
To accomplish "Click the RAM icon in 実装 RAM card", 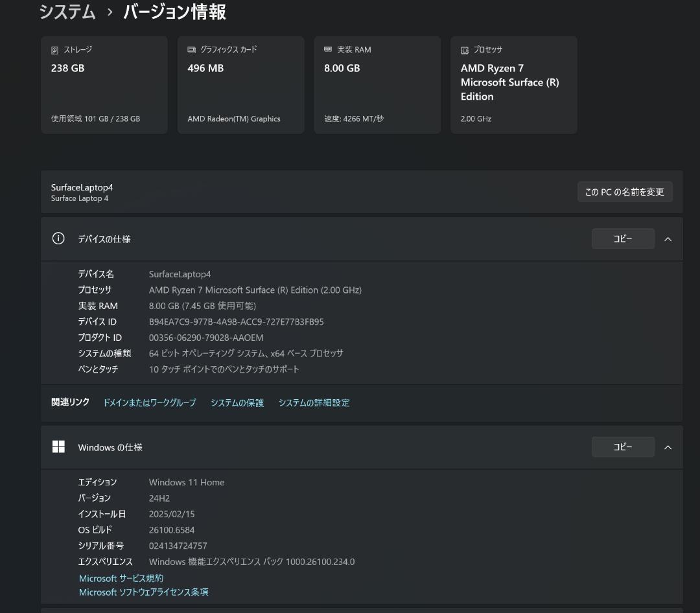I will click(328, 49).
